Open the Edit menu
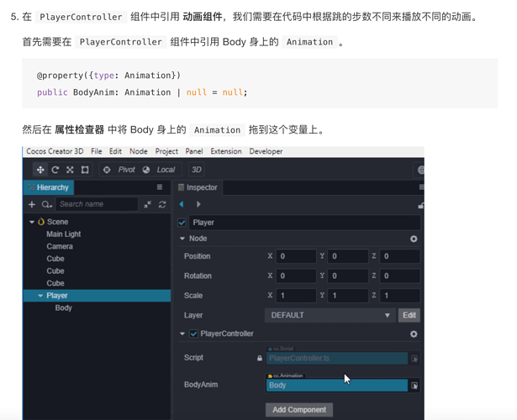 pos(115,151)
